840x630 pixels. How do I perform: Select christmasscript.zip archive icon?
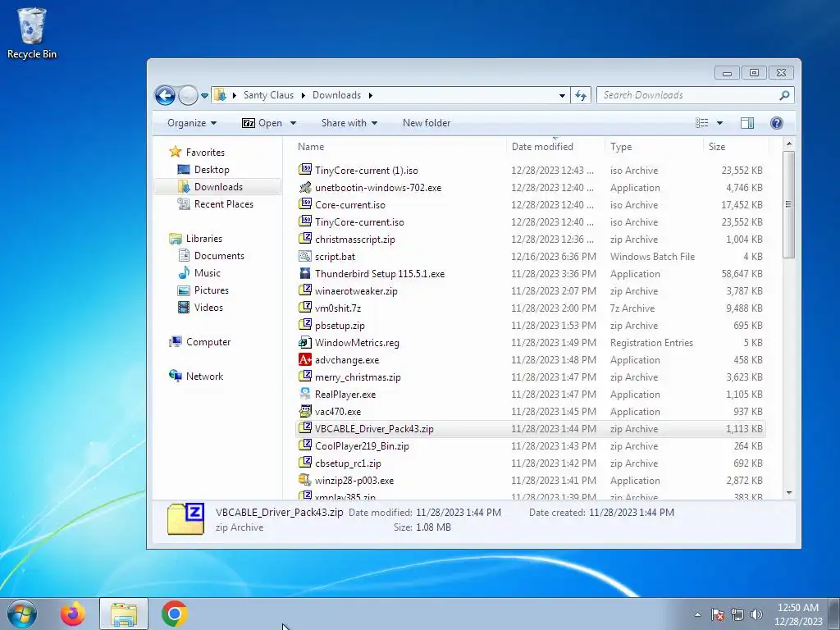coord(305,239)
